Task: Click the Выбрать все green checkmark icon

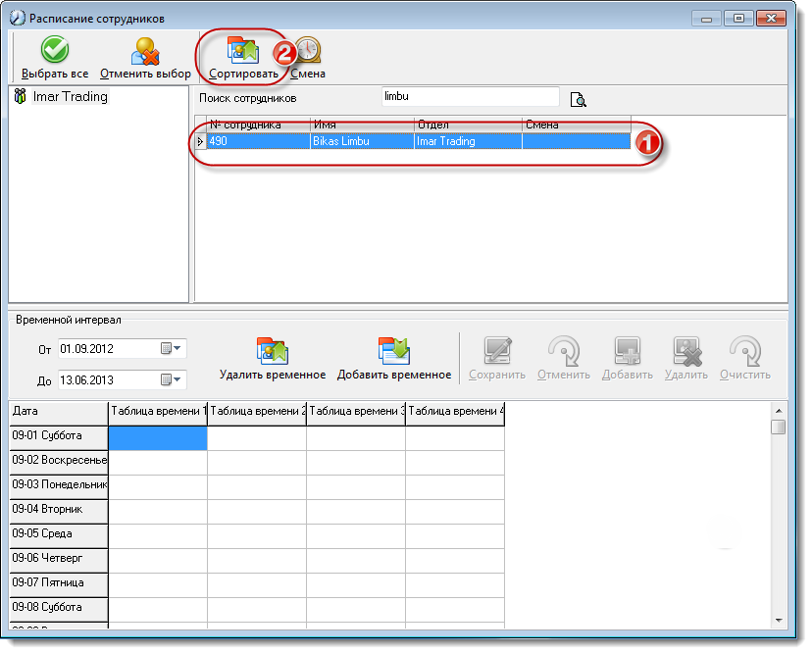Action: [55, 50]
